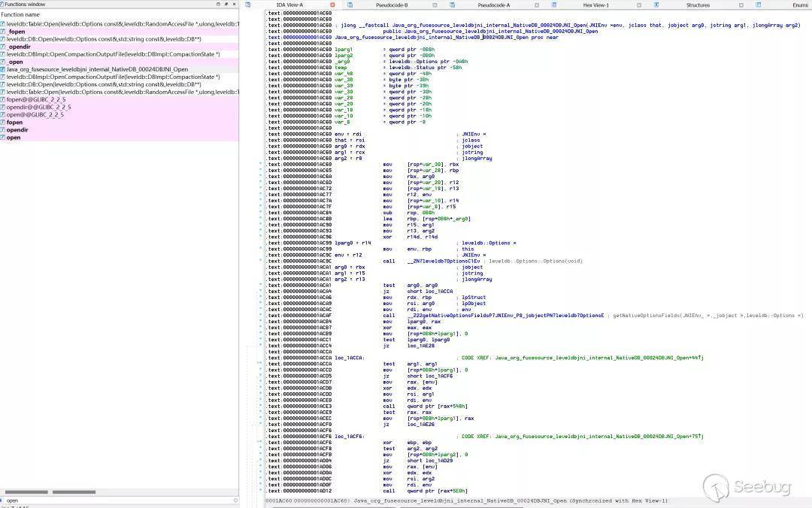Viewport: 812px width, 508px height.
Task: Close the IDA View-A tab
Action: 332,5
